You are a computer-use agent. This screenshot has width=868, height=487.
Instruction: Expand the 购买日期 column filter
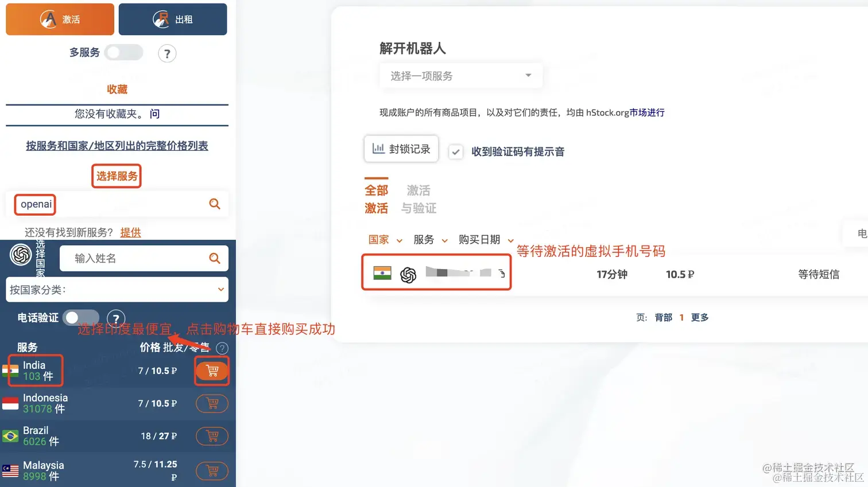point(486,240)
